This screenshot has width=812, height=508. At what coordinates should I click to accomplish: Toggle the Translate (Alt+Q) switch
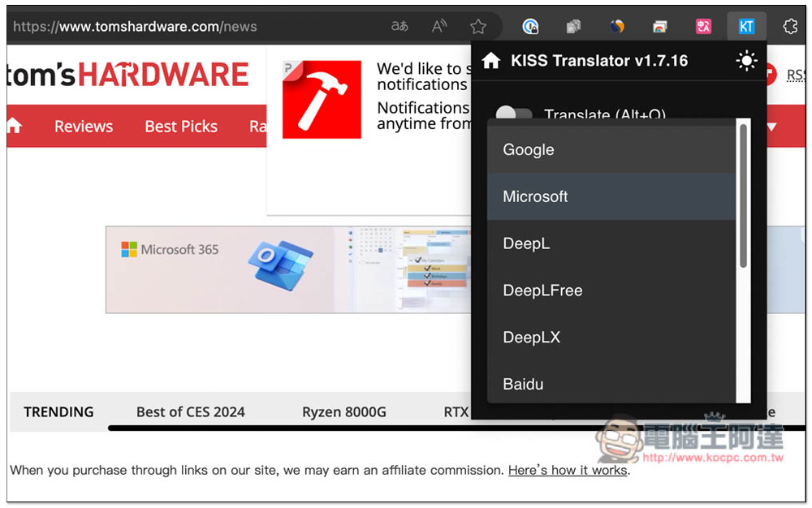pyautogui.click(x=513, y=112)
